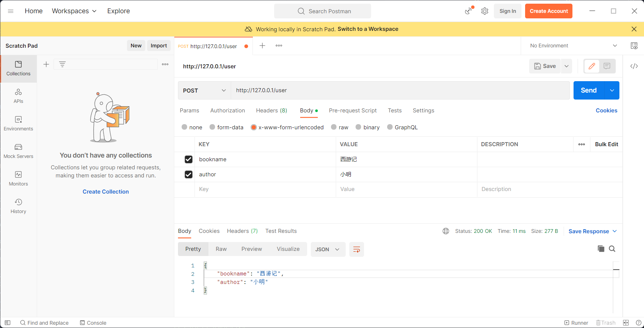This screenshot has height=328, width=644.
Task: Click the network globe icon
Action: pos(446,231)
